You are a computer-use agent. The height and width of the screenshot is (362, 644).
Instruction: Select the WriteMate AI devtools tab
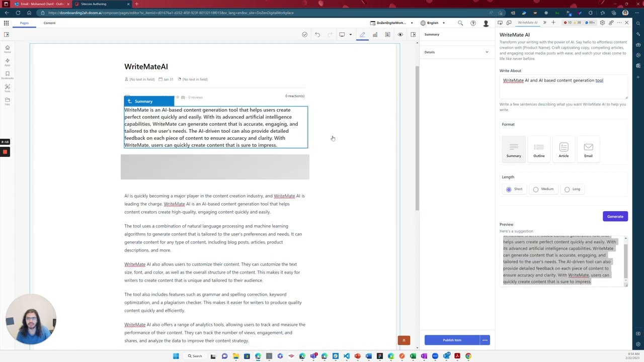[x=527, y=23]
